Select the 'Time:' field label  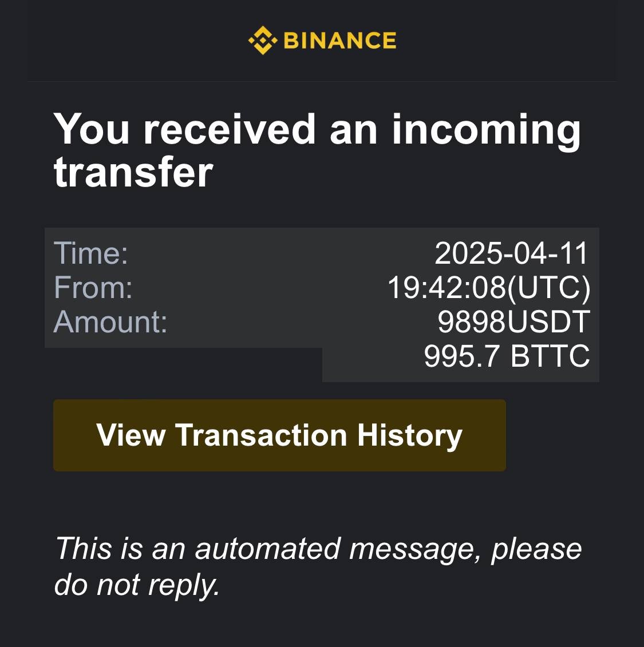pos(91,252)
